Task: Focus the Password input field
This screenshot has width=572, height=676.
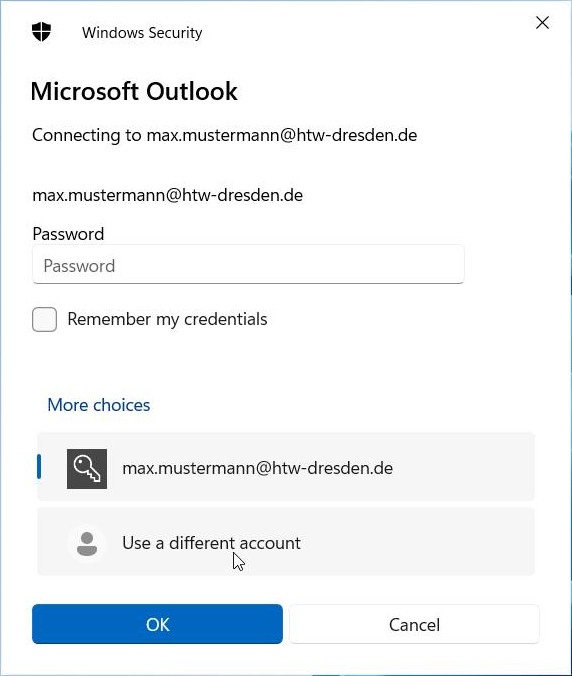Action: [x=248, y=265]
